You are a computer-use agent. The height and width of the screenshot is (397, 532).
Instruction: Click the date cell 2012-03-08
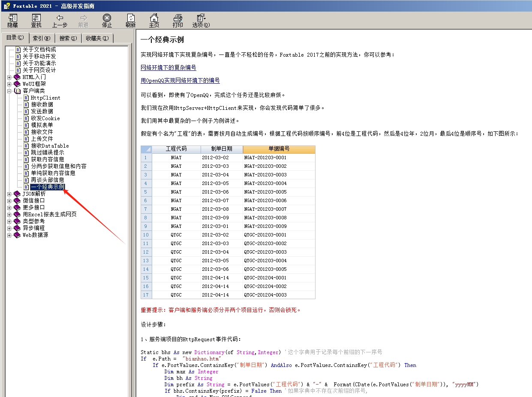(x=222, y=209)
